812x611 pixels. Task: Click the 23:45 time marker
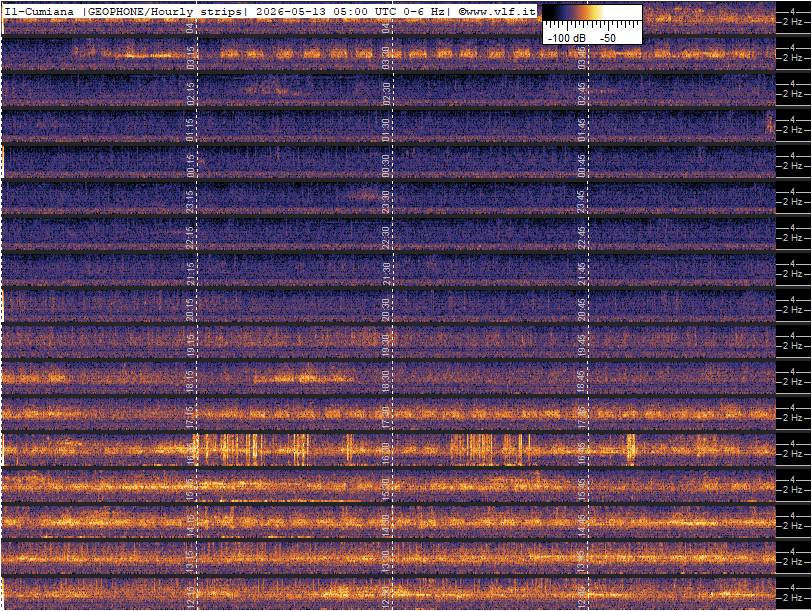(x=582, y=201)
